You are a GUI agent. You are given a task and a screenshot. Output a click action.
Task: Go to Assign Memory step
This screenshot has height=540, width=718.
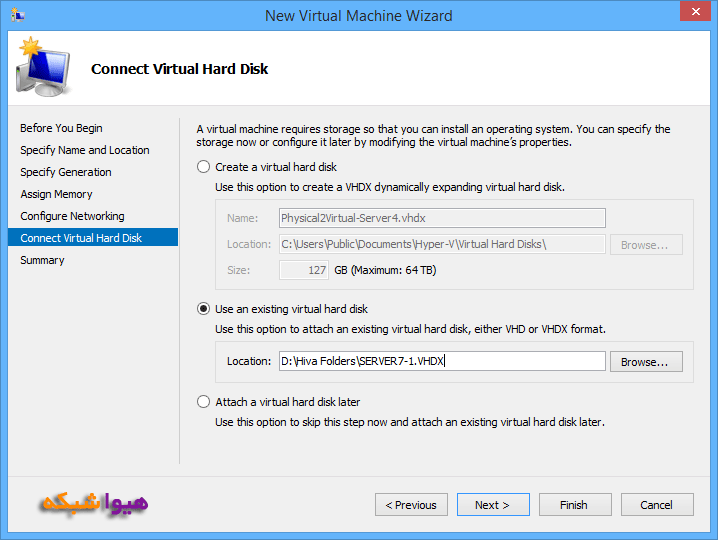(56, 194)
